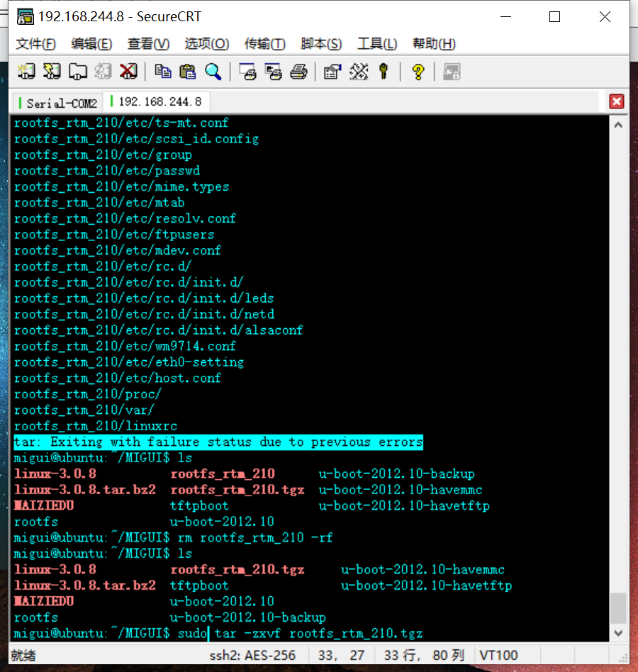Minimize the SecureCRT window
Screen dimensions: 638x672
(x=505, y=17)
